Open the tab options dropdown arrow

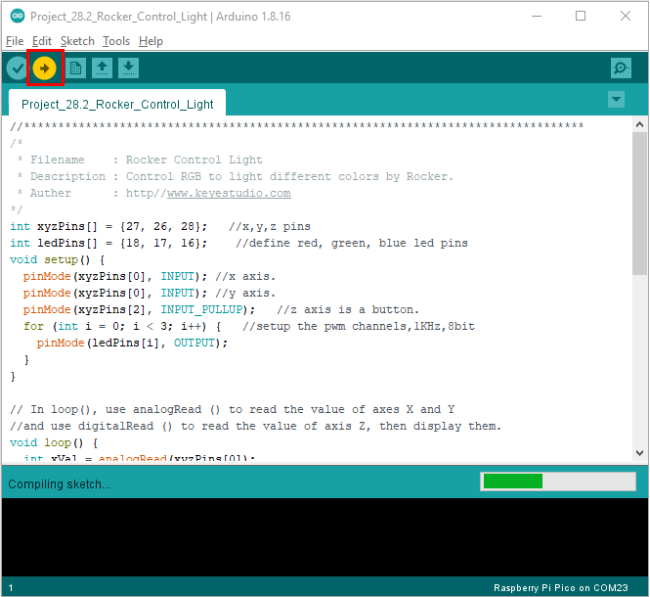[x=616, y=100]
